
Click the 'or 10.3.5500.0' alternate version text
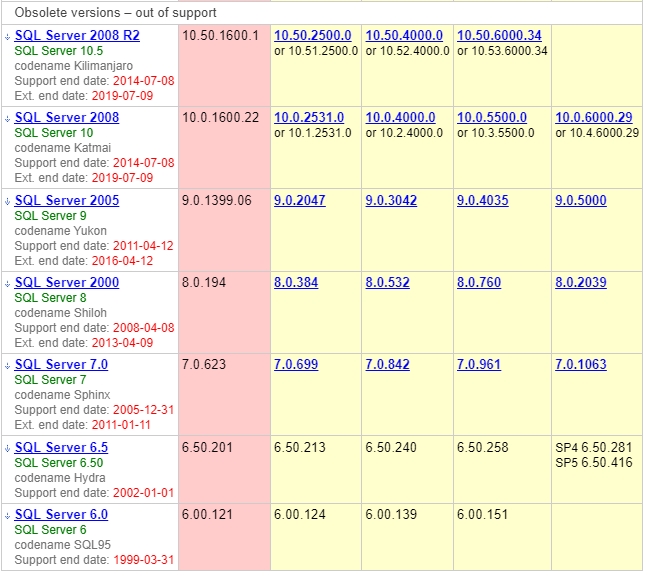coord(495,132)
